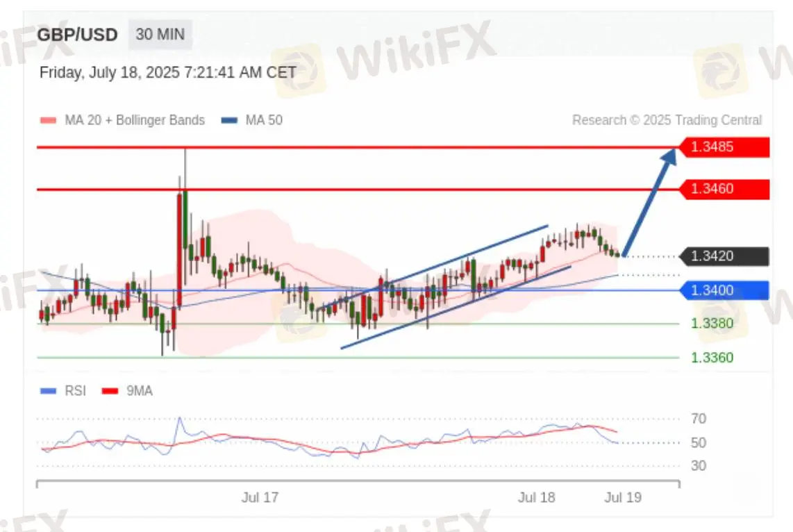Viewport: 793px width, 532px height.
Task: Click the MA 50 blue legend swatch
Action: [230, 120]
